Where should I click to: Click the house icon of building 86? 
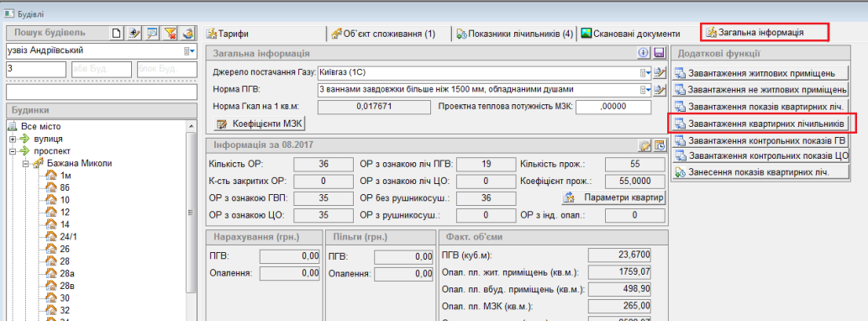tap(51, 187)
